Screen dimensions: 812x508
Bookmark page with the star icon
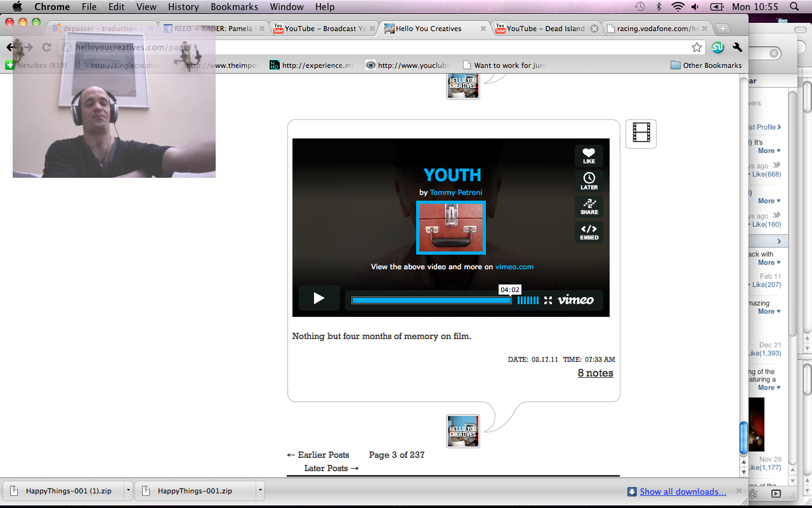tap(697, 48)
